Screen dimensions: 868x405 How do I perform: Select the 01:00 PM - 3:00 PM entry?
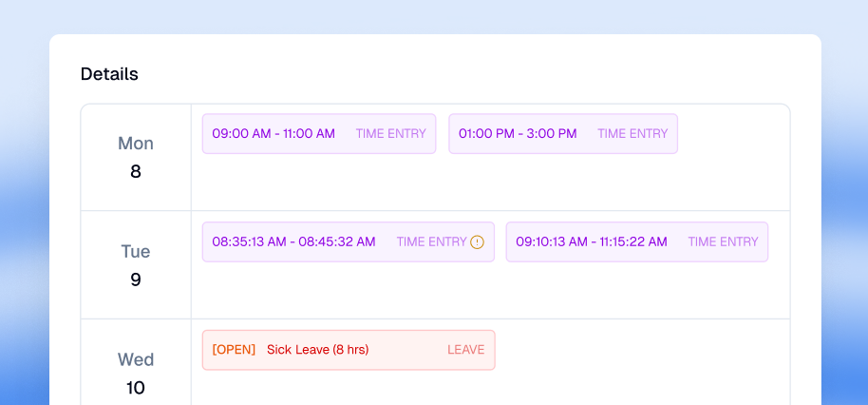tap(518, 134)
